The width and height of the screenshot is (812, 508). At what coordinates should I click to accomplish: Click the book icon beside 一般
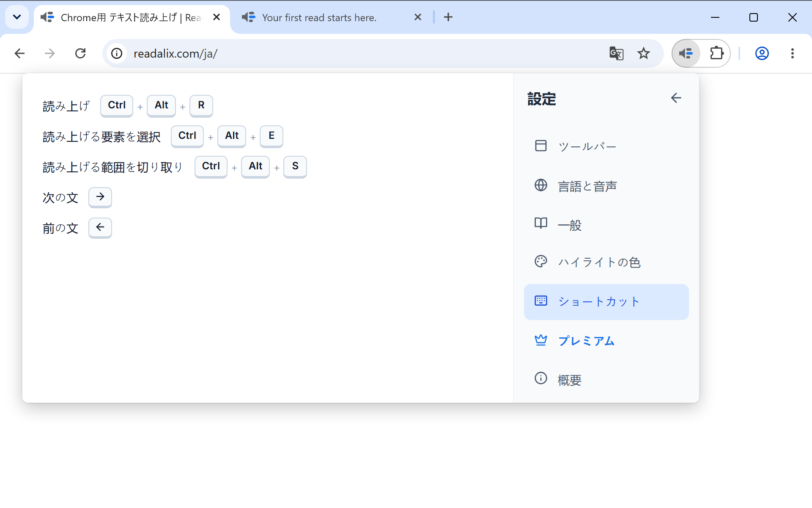(x=540, y=223)
